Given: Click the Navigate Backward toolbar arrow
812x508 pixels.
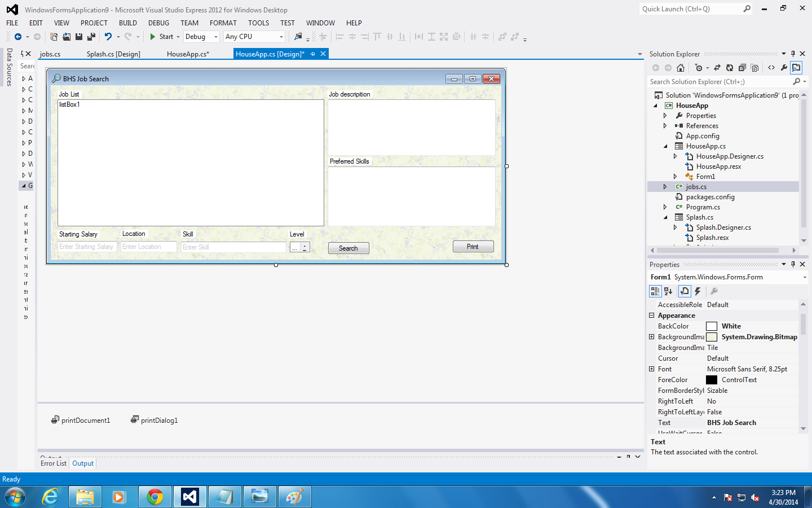Looking at the screenshot, I should click(x=18, y=37).
